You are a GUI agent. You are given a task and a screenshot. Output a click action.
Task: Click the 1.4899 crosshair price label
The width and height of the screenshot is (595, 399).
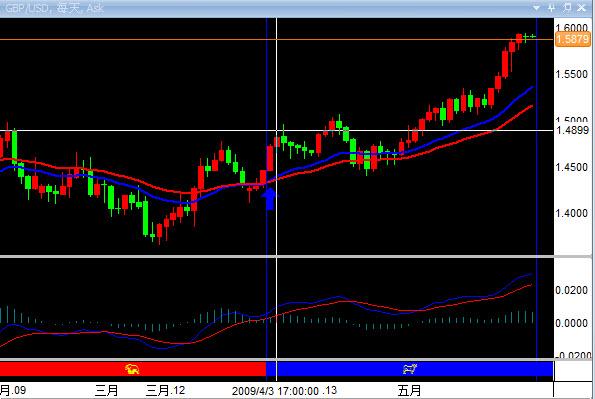(x=572, y=130)
